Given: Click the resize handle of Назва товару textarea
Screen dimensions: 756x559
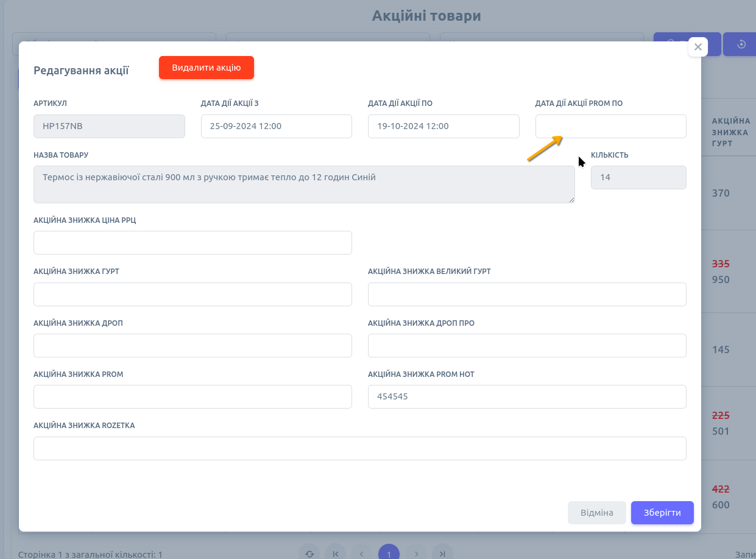Looking at the screenshot, I should (571, 200).
